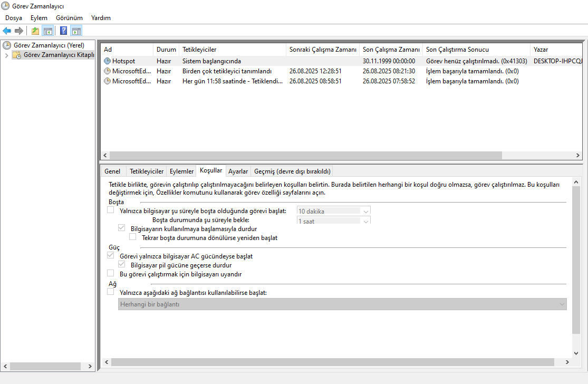Screen dimensions: 588x384
Task: Click 'Sistem başlangıcında' trigger cell
Action: [211, 61]
